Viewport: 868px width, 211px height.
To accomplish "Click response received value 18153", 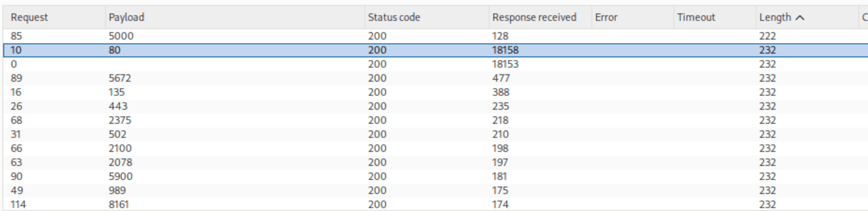I will (x=505, y=64).
